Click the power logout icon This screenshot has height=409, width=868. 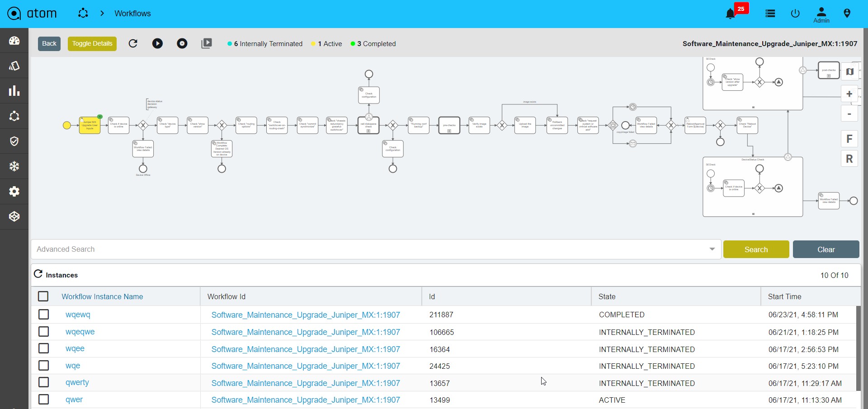(x=795, y=14)
